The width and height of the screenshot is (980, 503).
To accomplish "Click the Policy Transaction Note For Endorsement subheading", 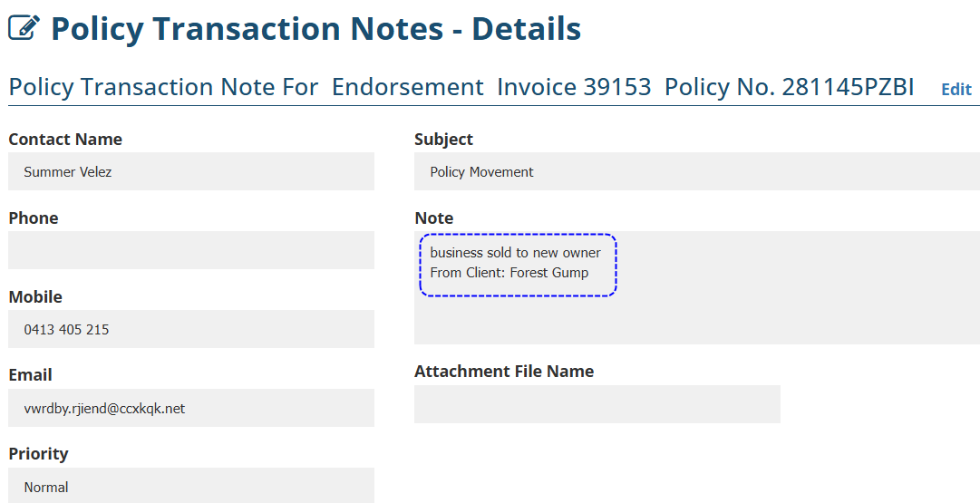I will (x=461, y=87).
